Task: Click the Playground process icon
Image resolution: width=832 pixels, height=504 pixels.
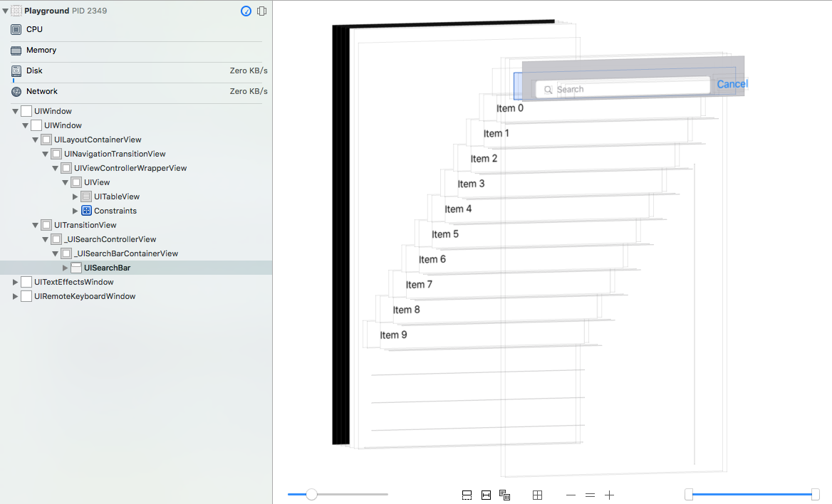Action: click(x=16, y=11)
